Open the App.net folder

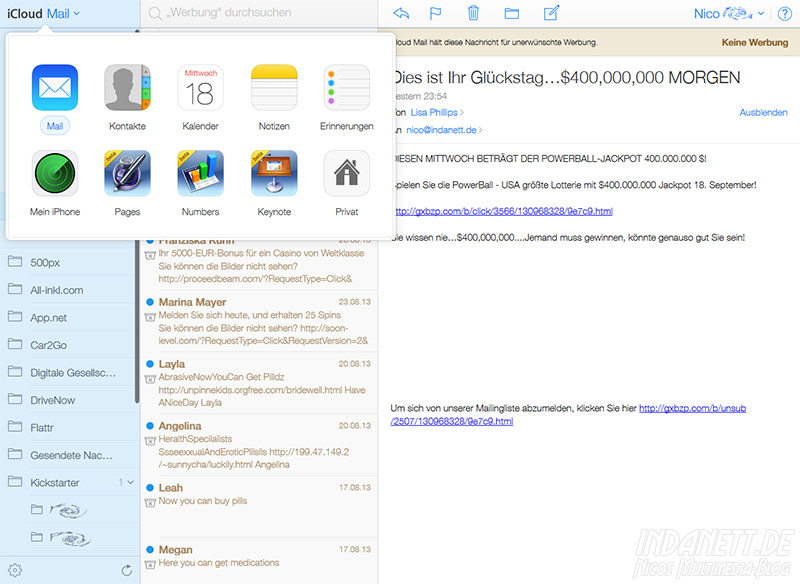click(x=70, y=317)
